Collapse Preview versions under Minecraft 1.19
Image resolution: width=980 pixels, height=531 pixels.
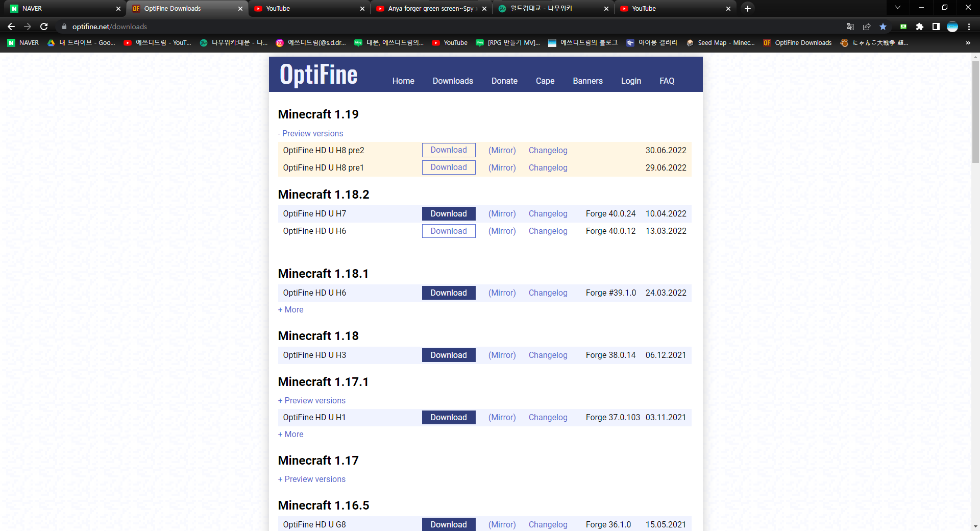click(310, 133)
